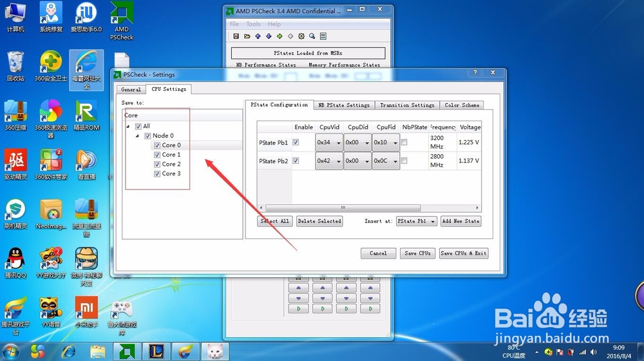Image resolution: width=644 pixels, height=361 pixels.
Task: Open the 回收站 recycle bin icon
Action: (x=15, y=66)
